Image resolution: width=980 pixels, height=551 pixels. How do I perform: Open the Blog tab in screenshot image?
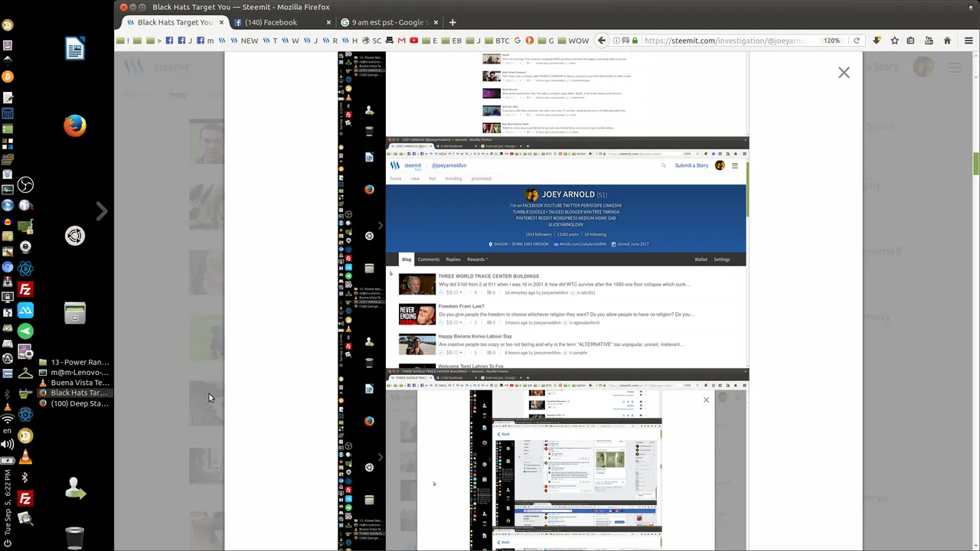[x=407, y=259]
